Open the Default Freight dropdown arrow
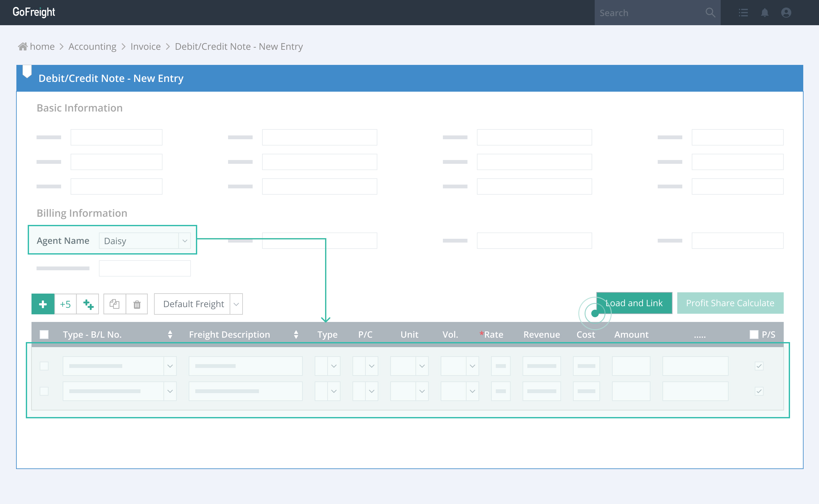Image resolution: width=819 pixels, height=504 pixels. point(236,304)
